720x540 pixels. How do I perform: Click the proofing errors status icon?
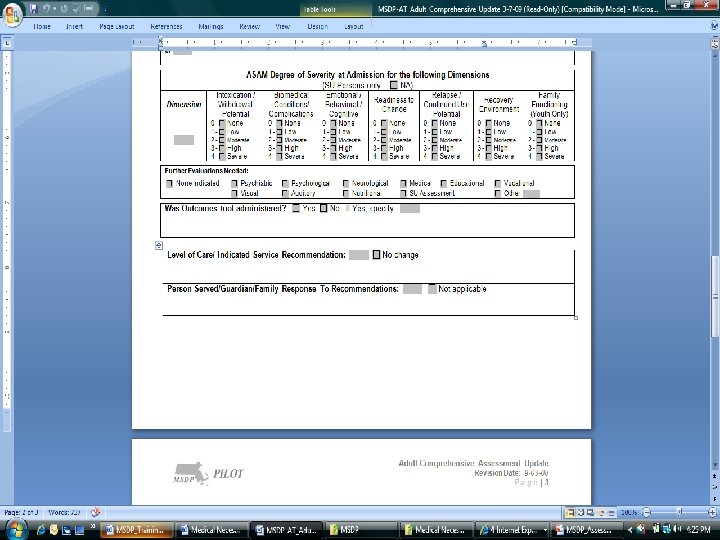tap(96, 512)
